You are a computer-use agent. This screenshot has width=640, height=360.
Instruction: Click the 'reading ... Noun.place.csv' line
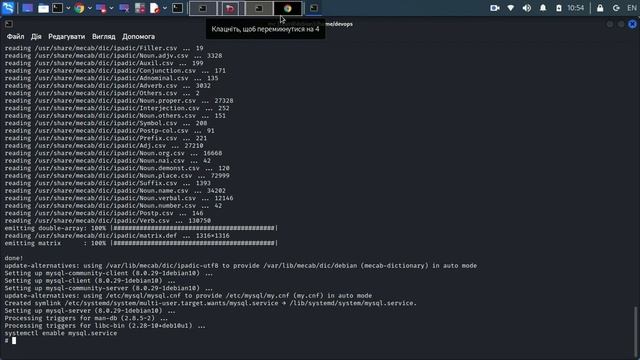(x=117, y=176)
